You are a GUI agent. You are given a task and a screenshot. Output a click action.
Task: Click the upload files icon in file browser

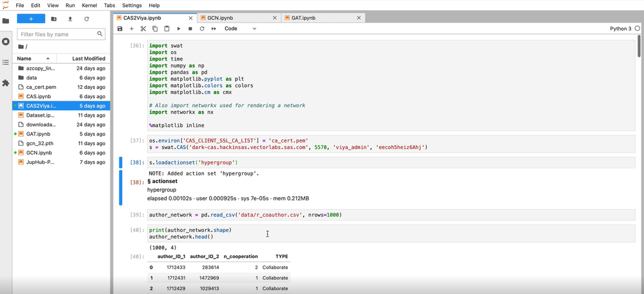tap(70, 19)
